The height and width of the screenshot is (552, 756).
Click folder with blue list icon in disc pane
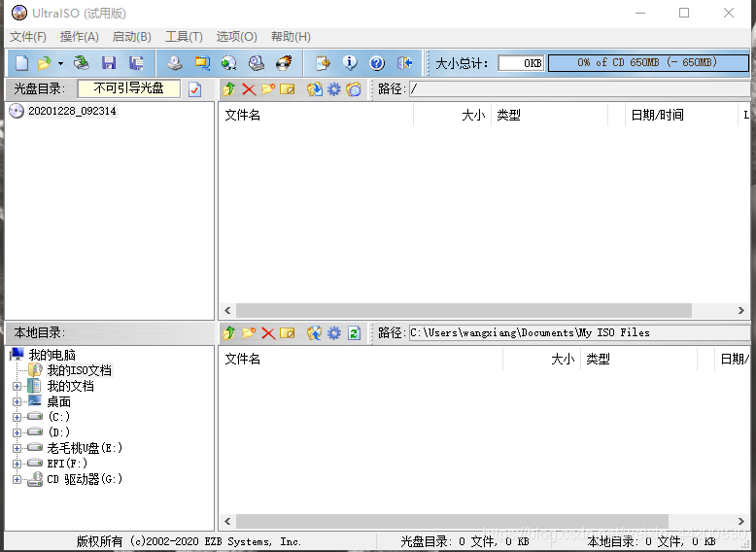[354, 89]
